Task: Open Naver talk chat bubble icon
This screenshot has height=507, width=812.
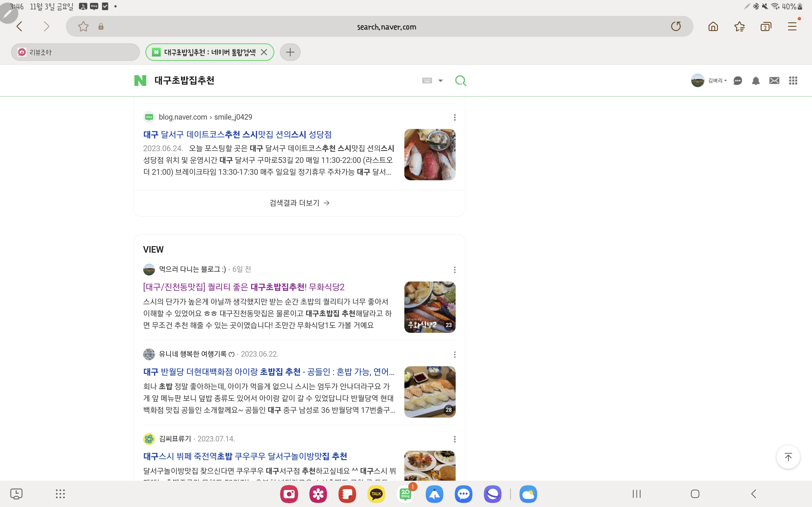Action: [738, 80]
